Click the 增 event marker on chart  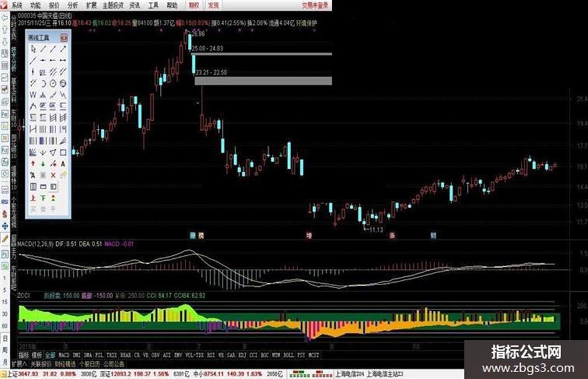pyautogui.click(x=309, y=235)
